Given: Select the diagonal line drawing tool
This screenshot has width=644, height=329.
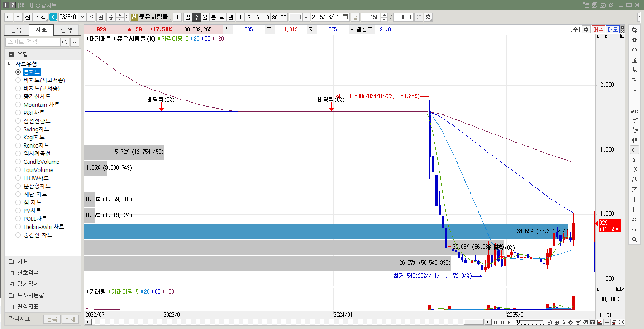Looking at the screenshot, I should tap(634, 100).
